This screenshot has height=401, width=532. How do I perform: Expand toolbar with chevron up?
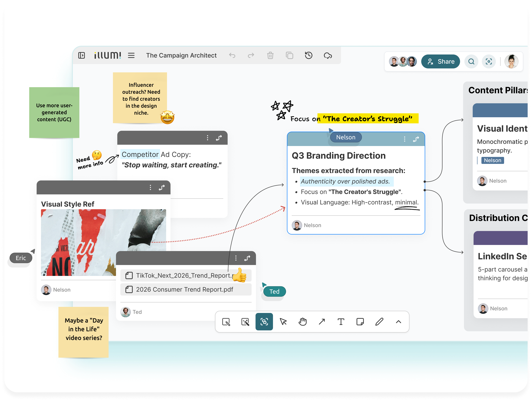coord(399,322)
